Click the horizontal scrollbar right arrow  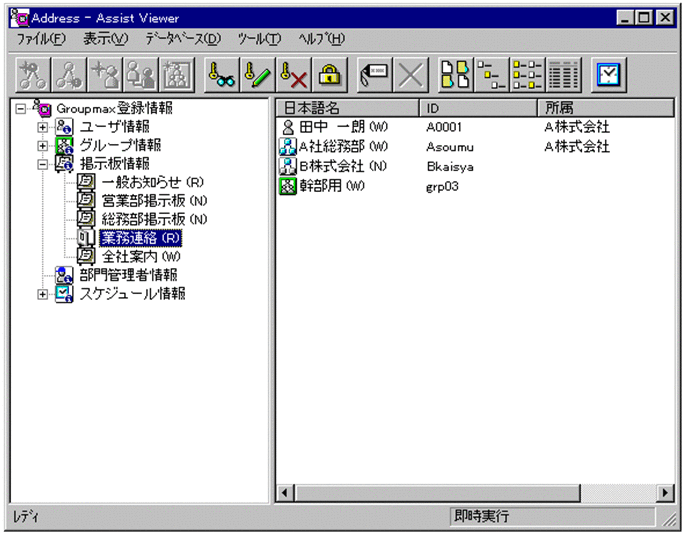pos(665,493)
